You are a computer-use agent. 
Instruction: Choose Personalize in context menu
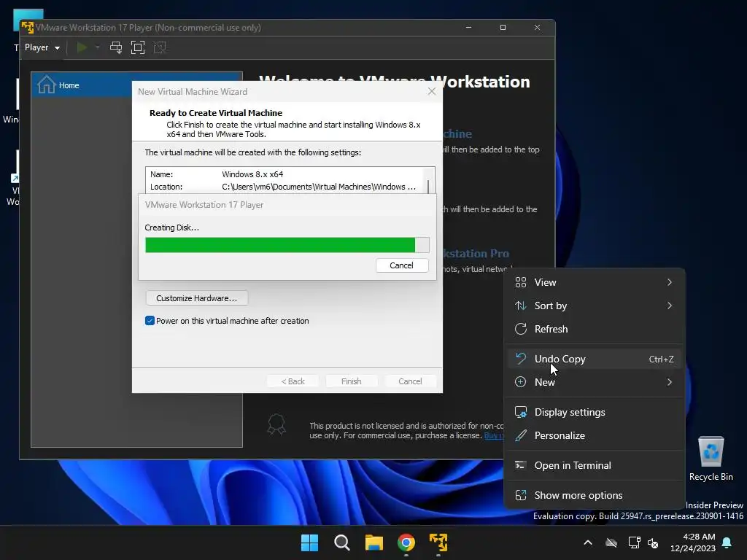[x=594, y=435]
